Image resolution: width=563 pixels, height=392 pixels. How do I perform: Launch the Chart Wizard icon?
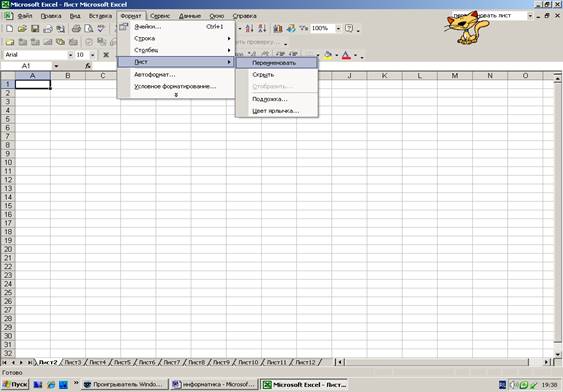278,28
